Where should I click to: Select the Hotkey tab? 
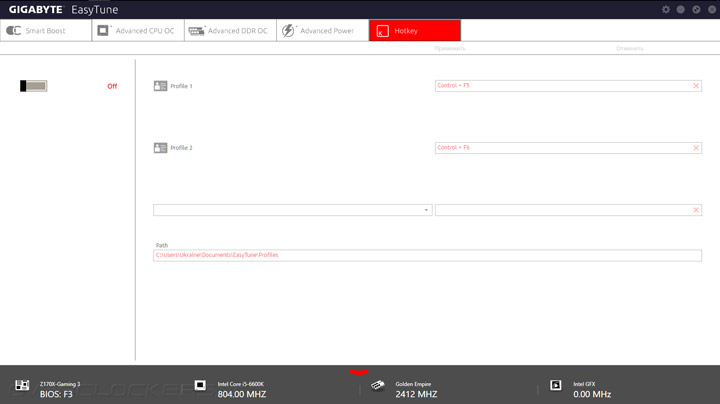tap(415, 30)
